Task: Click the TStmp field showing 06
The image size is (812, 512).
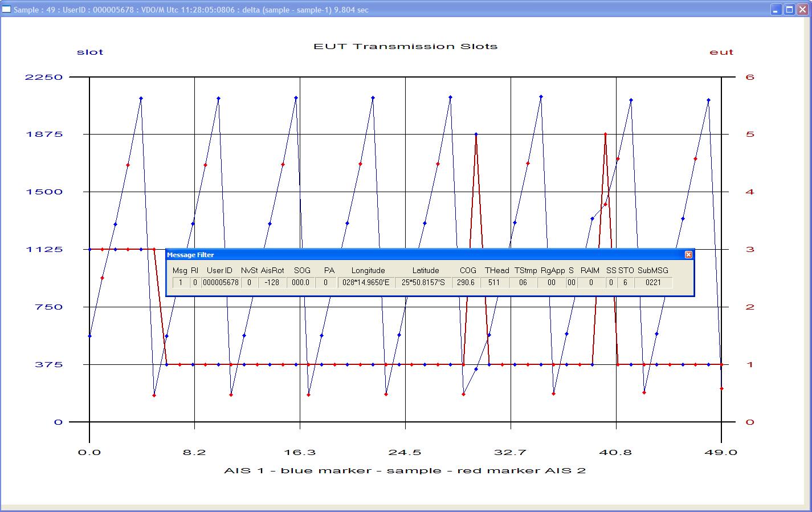Action: (x=523, y=282)
